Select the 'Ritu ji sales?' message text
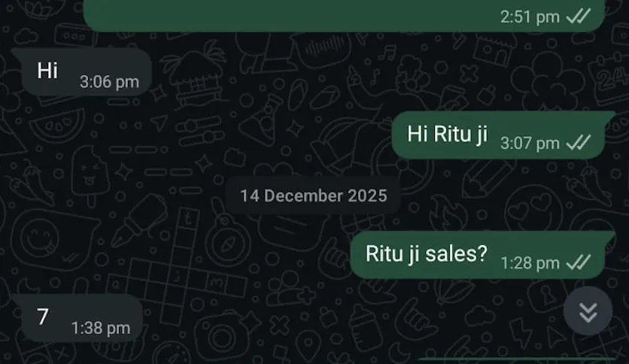Viewport: 629px width, 364px height. [427, 253]
